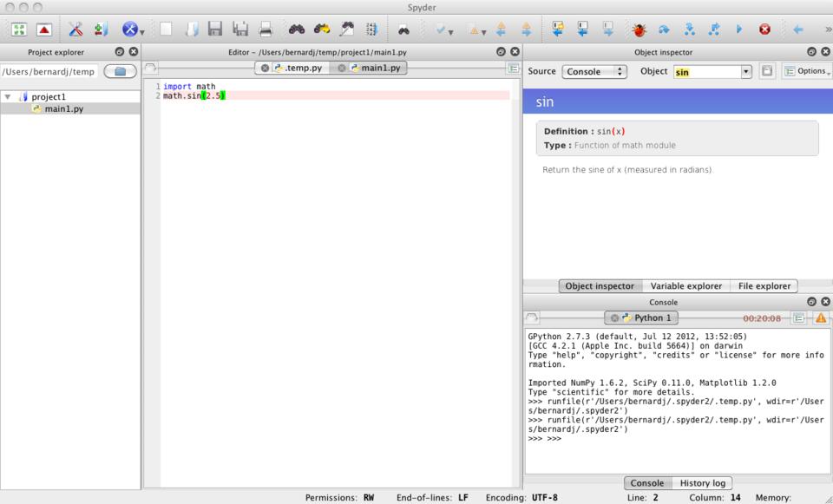Start debugging with the red bug icon
The image size is (833, 504).
point(639,29)
